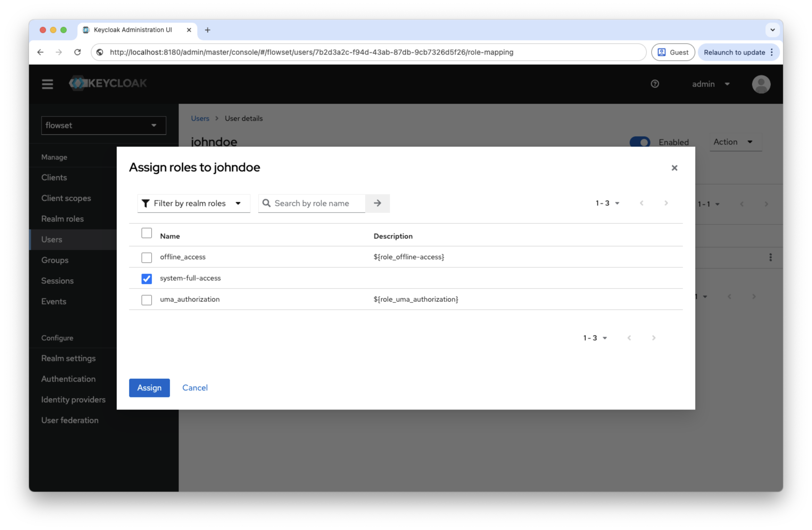Click the hamburger menu icon

coord(48,84)
